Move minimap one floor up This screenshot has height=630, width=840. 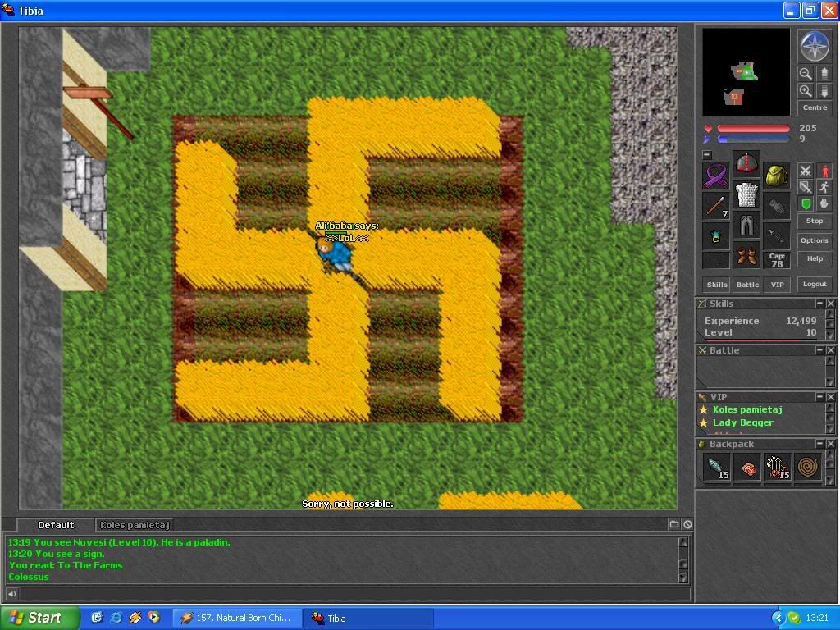824,73
